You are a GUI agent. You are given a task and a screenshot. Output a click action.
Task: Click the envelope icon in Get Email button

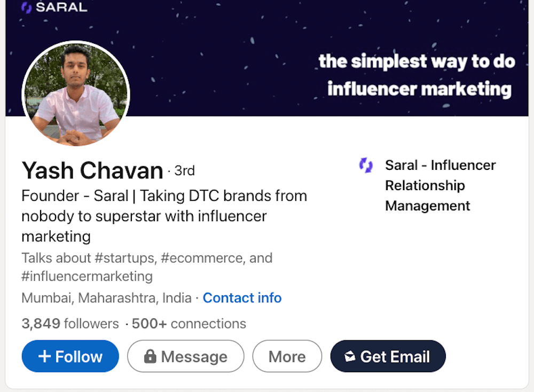(x=350, y=356)
